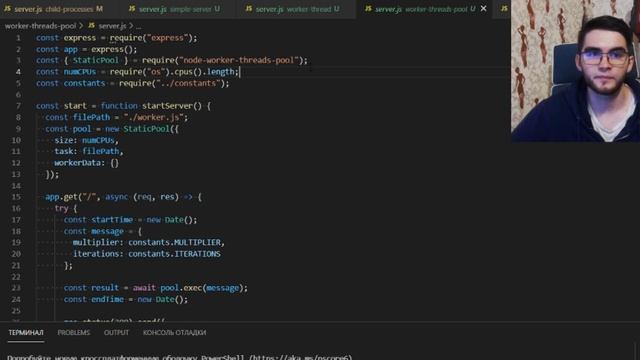The height and width of the screenshot is (360, 640).
Task: Click the JS file icon in breadcrumbs
Action: click(91, 26)
